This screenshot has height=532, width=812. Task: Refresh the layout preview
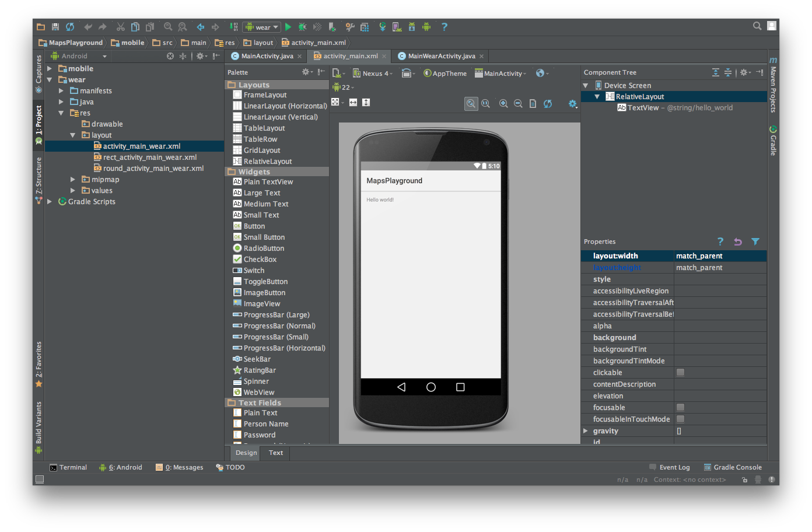[x=548, y=104]
